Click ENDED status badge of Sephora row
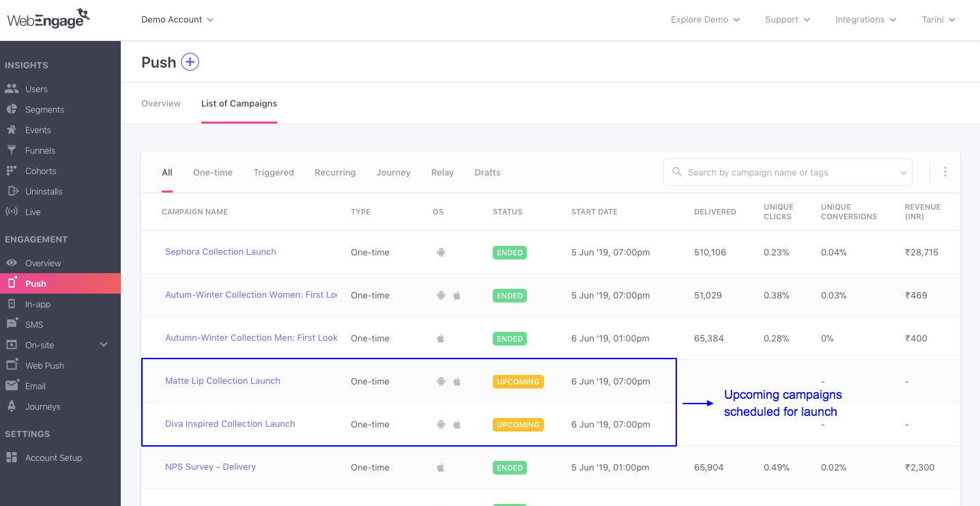 click(510, 253)
